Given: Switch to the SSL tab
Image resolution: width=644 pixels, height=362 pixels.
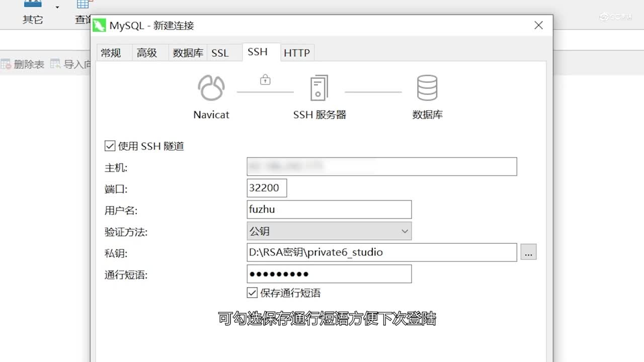Looking at the screenshot, I should tap(221, 52).
